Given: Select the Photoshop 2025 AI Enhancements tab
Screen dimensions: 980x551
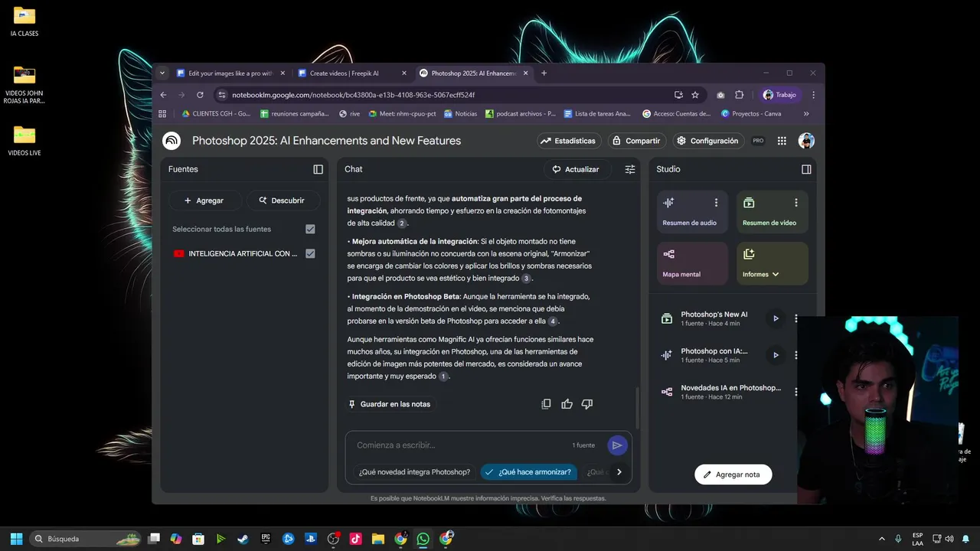Looking at the screenshot, I should click(474, 73).
